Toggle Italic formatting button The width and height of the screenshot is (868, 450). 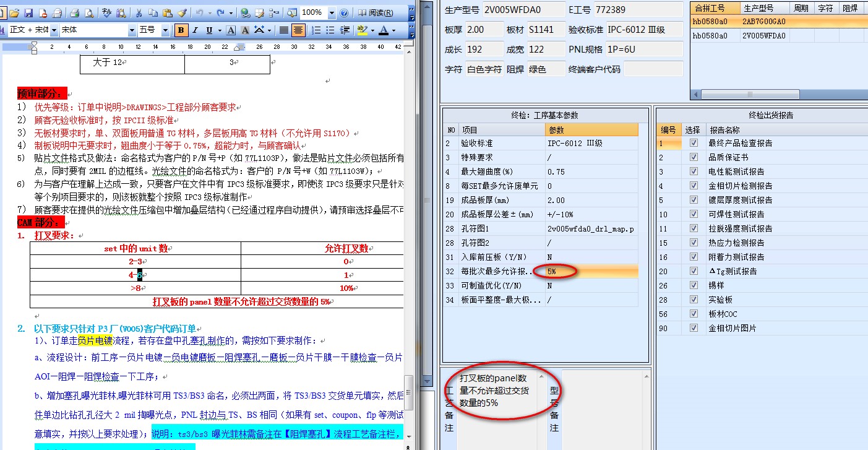196,30
